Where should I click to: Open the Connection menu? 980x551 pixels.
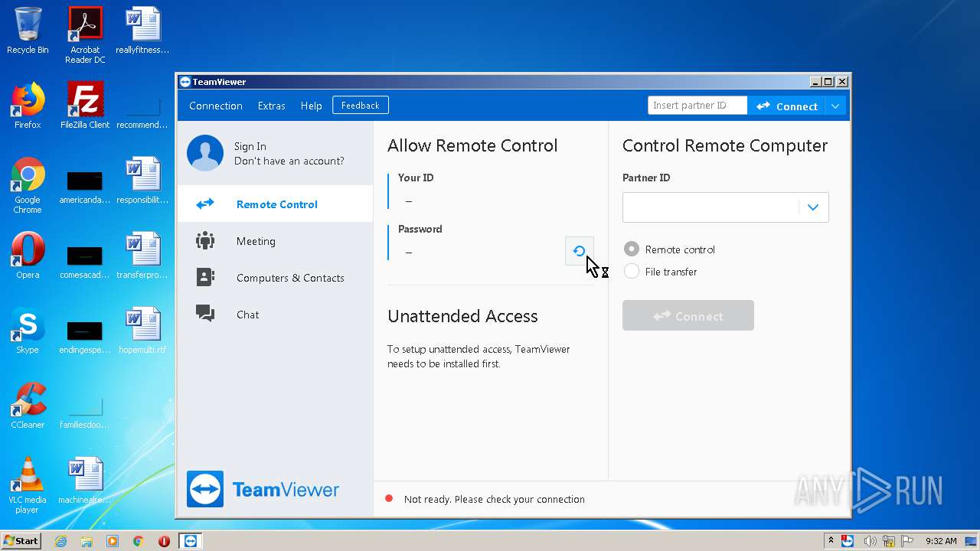pos(216,106)
